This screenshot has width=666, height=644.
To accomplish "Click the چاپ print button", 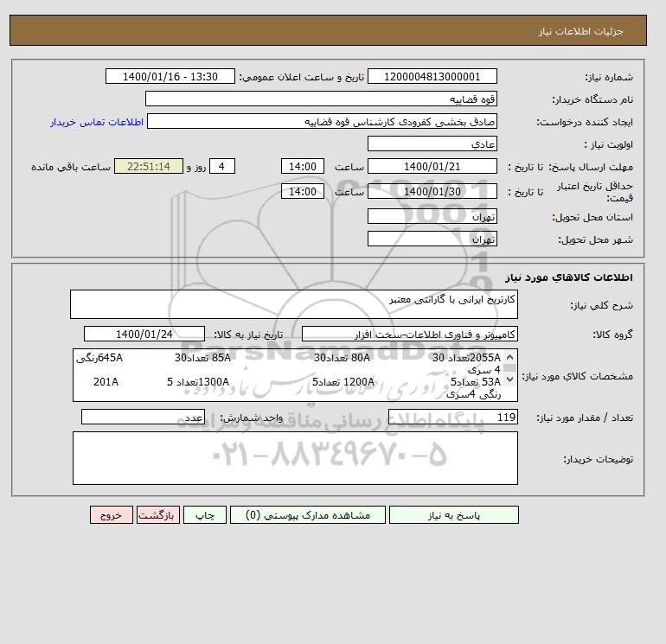I will pyautogui.click(x=205, y=514).
